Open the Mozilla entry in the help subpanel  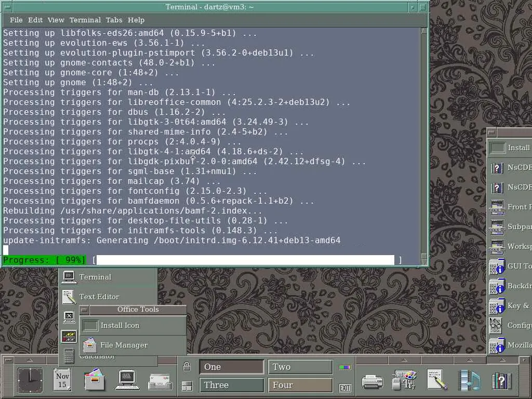[x=510, y=345]
